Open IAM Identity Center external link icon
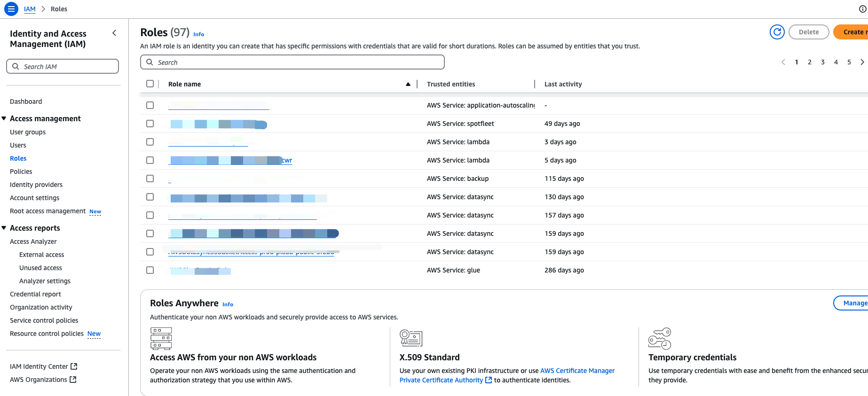The width and height of the screenshot is (868, 396). pyautogui.click(x=74, y=366)
